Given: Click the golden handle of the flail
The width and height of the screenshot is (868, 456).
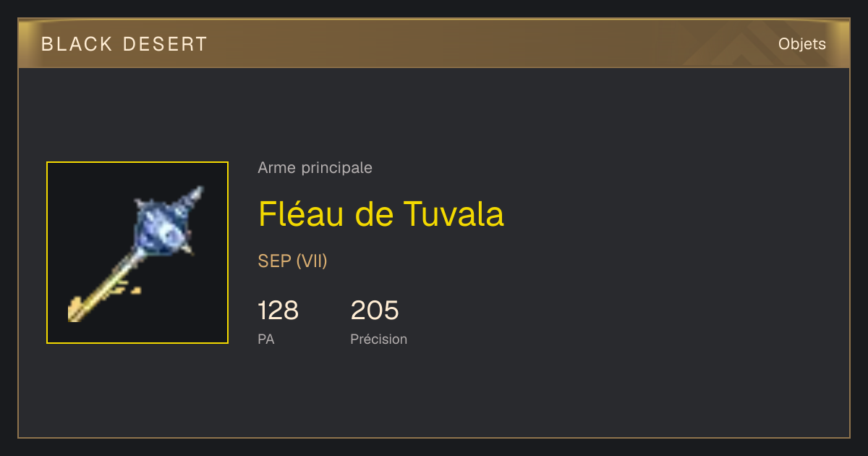Looking at the screenshot, I should click(101, 294).
